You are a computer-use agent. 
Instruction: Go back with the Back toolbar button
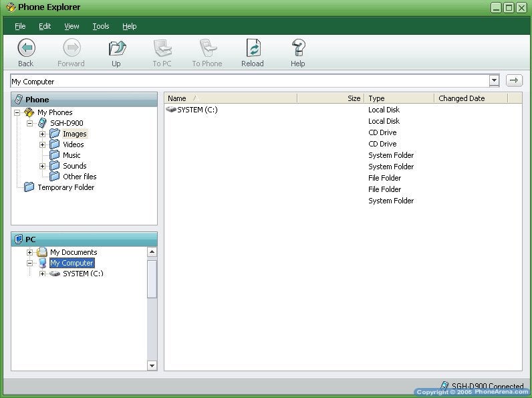pyautogui.click(x=26, y=53)
